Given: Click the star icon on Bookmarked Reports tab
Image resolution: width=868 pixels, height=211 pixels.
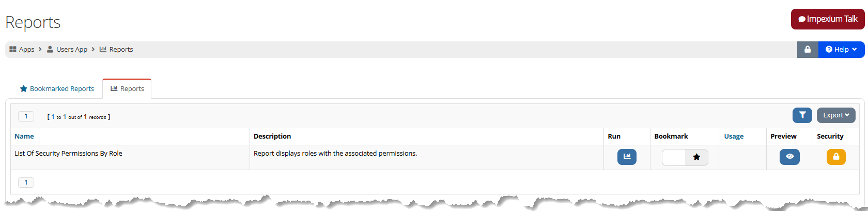Looking at the screenshot, I should pyautogui.click(x=23, y=88).
